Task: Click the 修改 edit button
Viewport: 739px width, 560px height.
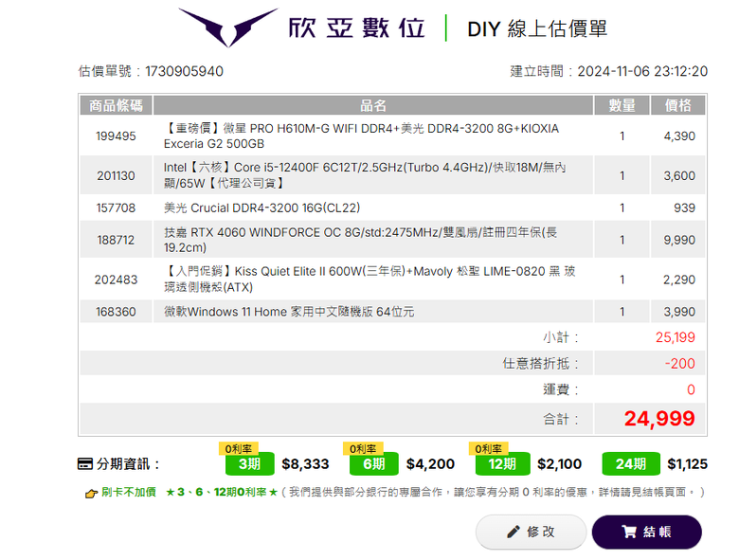Action: point(531,532)
